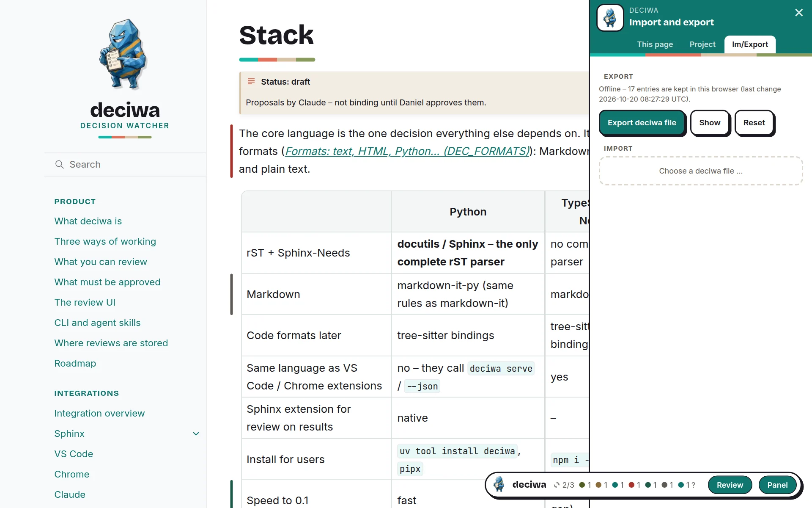Click the rST + Sphinx-Needs table cell
812x508 pixels.
point(316,253)
